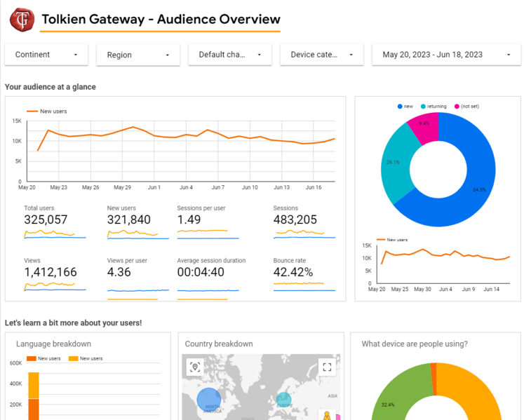Click the Sessions value 483,205
This screenshot has height=420, width=524.
point(295,219)
